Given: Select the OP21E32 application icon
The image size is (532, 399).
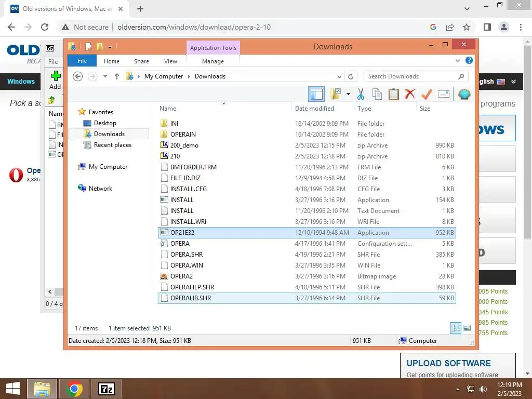Looking at the screenshot, I should (164, 232).
